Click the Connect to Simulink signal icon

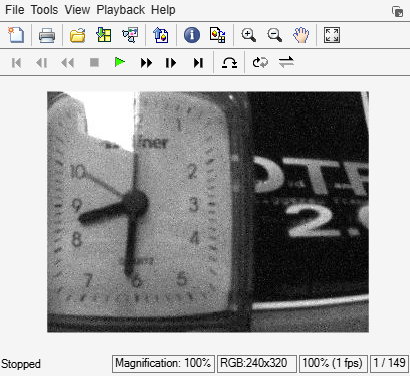tap(130, 35)
